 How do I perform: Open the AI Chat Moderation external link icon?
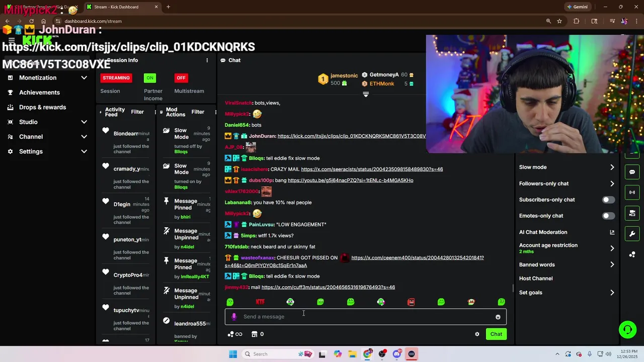point(612,232)
